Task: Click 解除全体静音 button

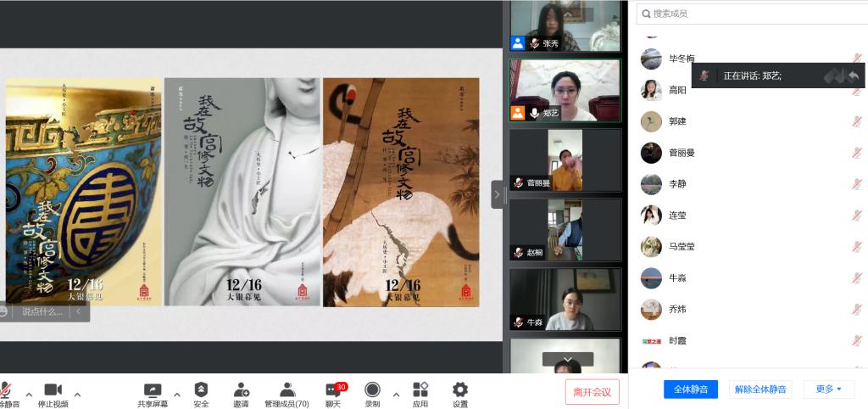Action: [x=760, y=389]
